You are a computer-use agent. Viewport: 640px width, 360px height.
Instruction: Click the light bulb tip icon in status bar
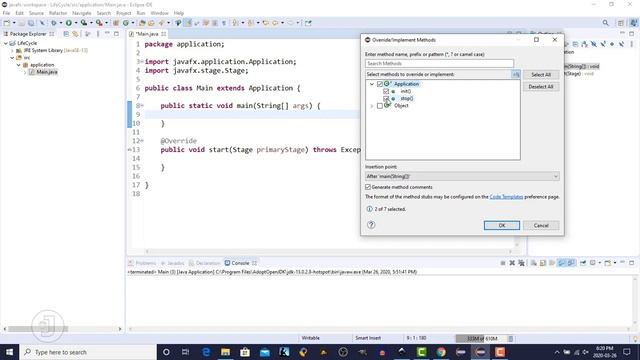pyautogui.click(x=635, y=339)
